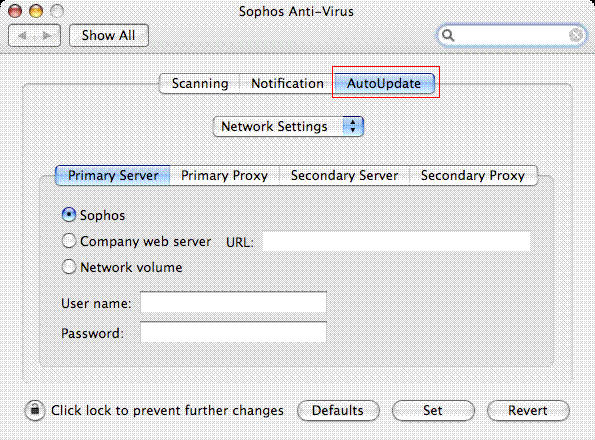Click the lock icon to prevent changes
This screenshot has width=595, height=440.
point(35,410)
